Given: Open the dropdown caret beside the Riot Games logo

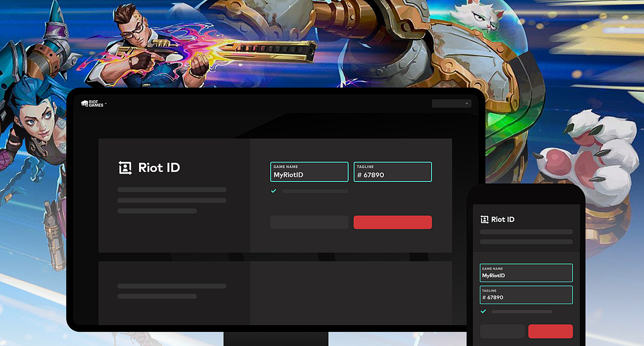Looking at the screenshot, I should [106, 103].
